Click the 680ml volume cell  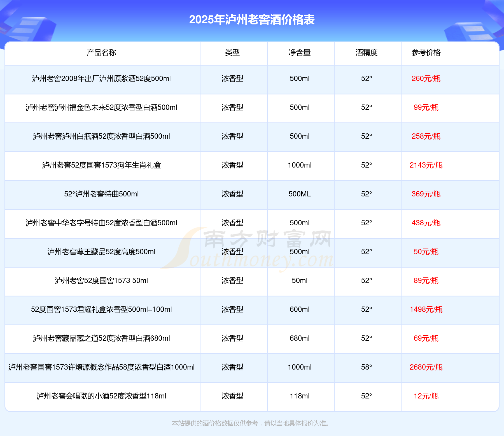coord(300,338)
